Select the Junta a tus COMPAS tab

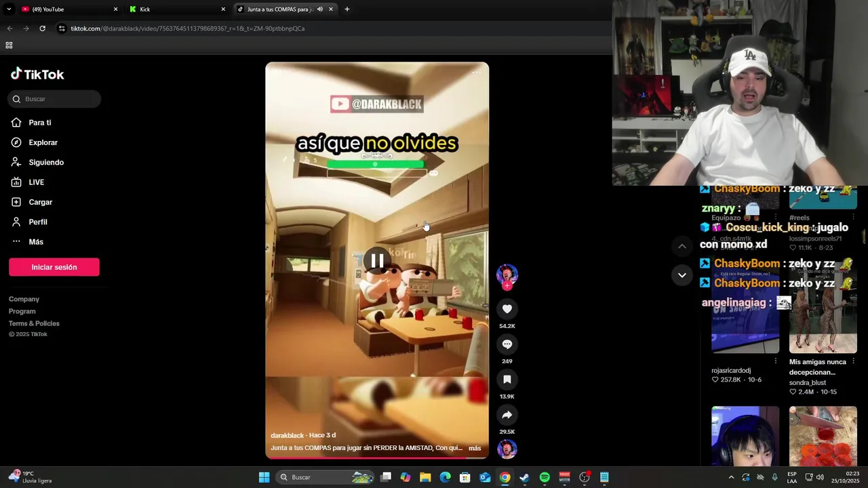click(x=279, y=9)
